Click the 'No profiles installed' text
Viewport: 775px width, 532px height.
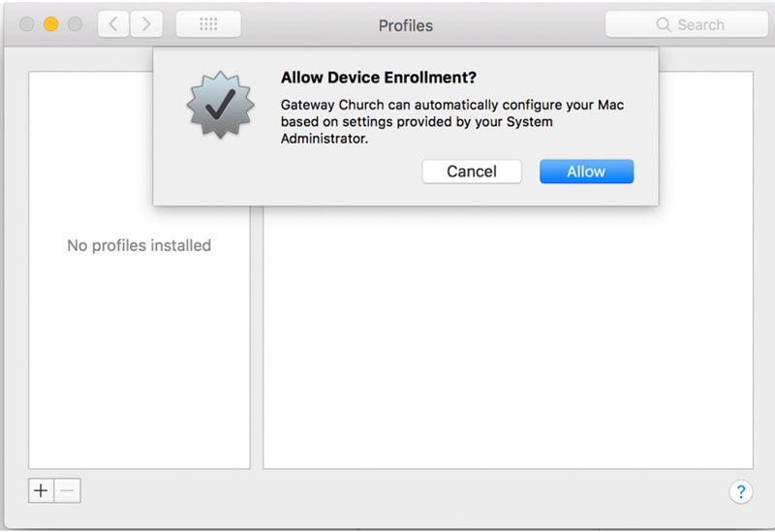point(139,245)
